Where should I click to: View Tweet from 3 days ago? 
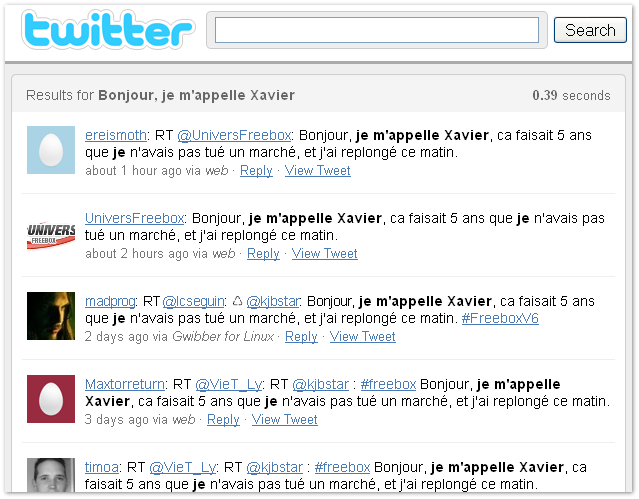coord(284,420)
